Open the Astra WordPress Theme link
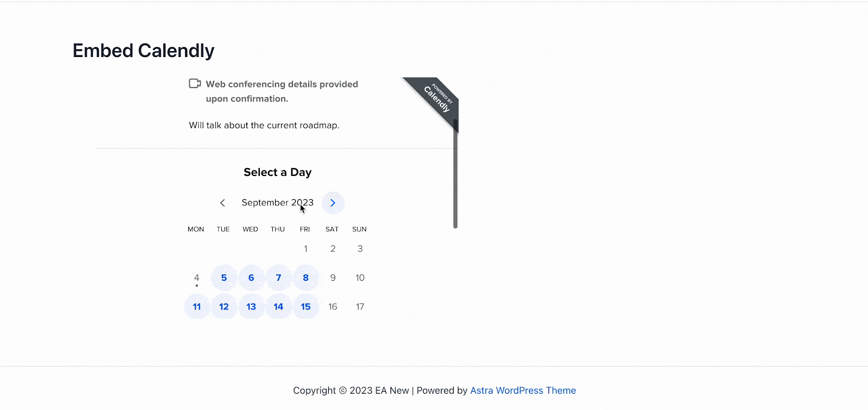Viewport: 868px width, 410px height. tap(522, 390)
